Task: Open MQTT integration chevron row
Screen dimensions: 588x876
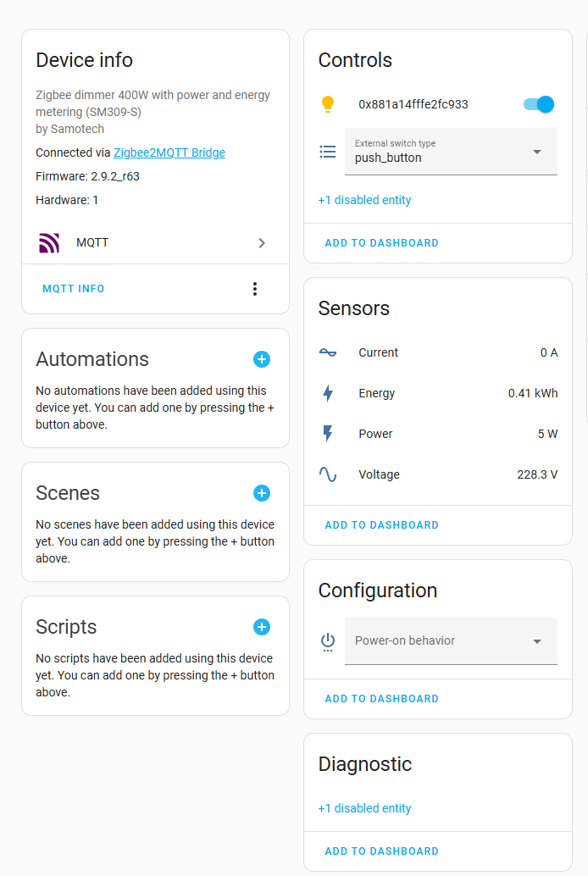Action: [155, 243]
